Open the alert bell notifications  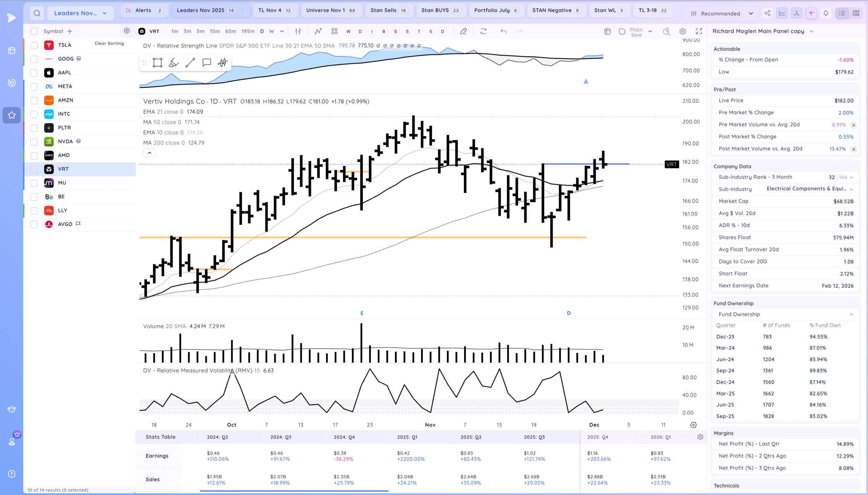click(826, 13)
